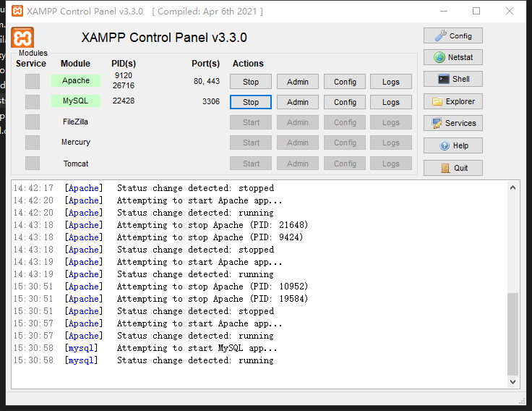Click the log scrollbar thumb
The width and height of the screenshot is (532, 411).
[x=512, y=334]
